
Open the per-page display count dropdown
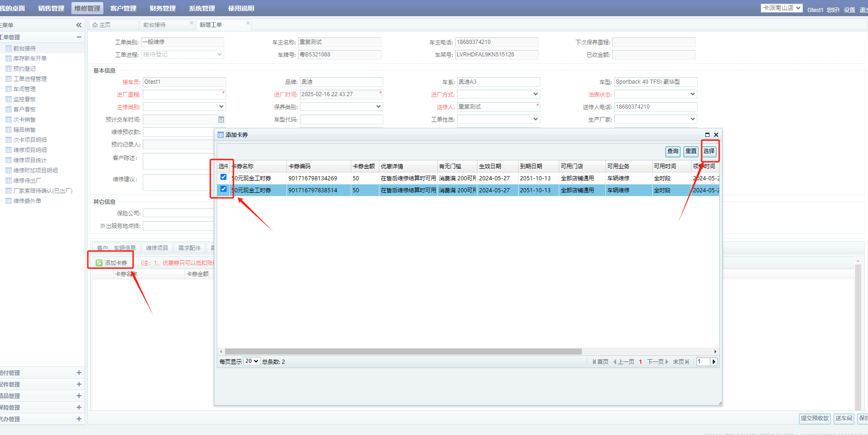click(252, 361)
